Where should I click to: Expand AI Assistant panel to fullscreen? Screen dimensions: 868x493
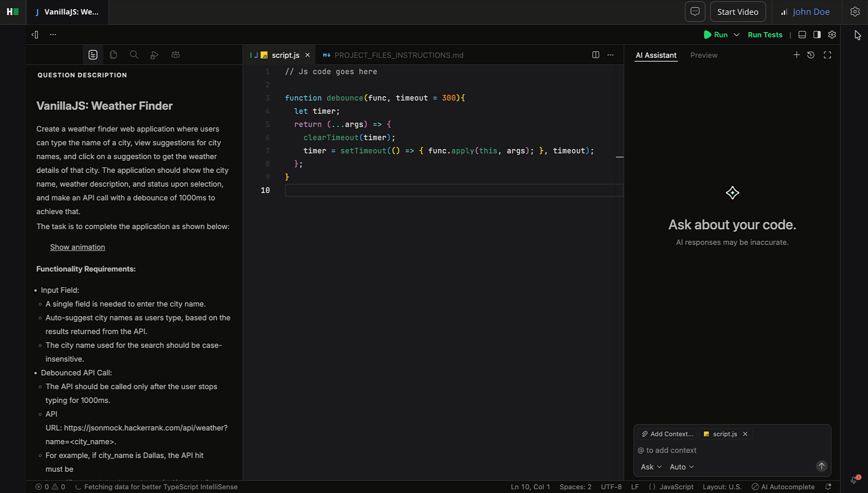pos(827,55)
